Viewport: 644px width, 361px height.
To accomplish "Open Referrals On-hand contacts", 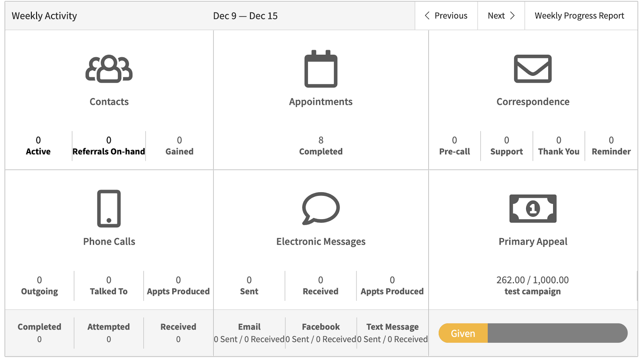I will 109,146.
